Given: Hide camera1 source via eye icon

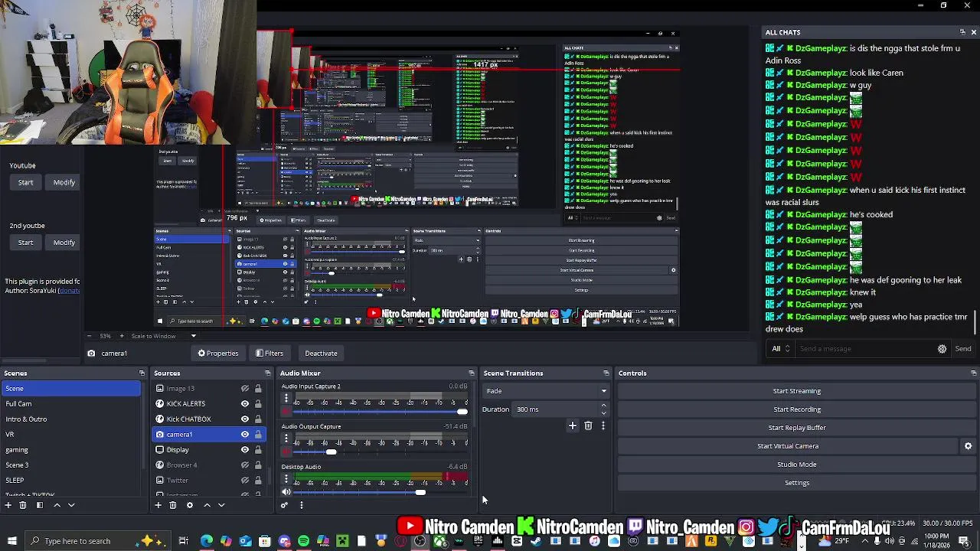Looking at the screenshot, I should tap(245, 435).
